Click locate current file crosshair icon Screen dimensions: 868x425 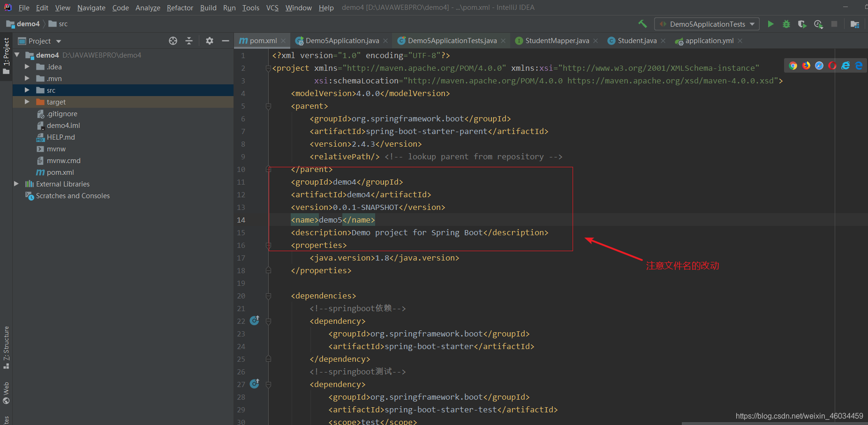pos(173,41)
